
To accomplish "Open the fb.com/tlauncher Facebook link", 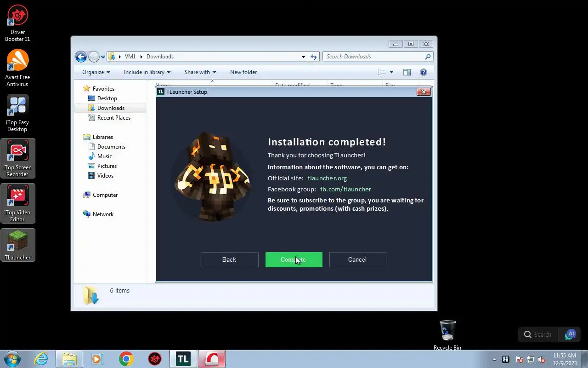I will 345,189.
